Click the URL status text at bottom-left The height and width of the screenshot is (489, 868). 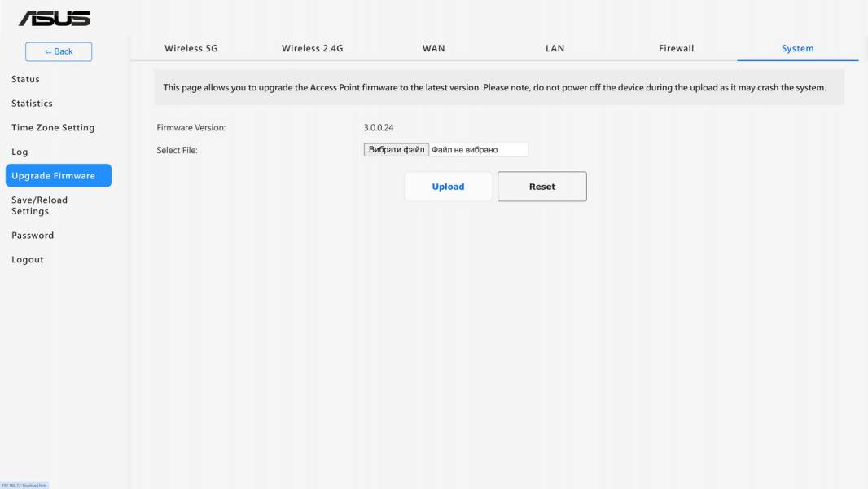pyautogui.click(x=24, y=486)
